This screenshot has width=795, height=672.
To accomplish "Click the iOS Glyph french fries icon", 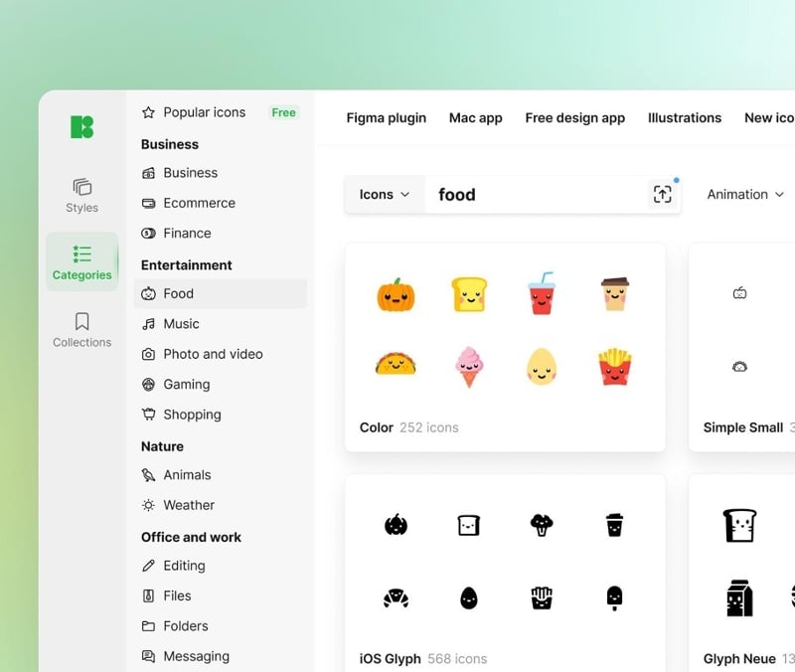I will coord(542,598).
